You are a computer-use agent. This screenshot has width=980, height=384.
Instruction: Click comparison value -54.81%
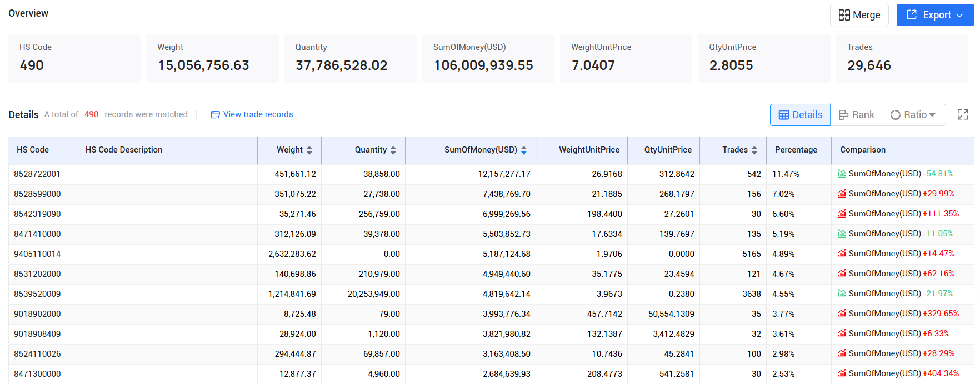click(x=938, y=174)
